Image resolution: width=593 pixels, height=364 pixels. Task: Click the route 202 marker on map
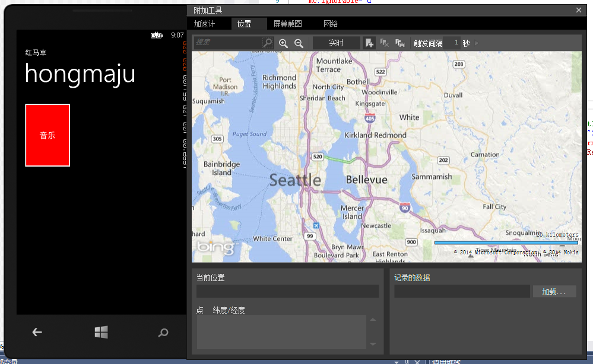pyautogui.click(x=443, y=160)
